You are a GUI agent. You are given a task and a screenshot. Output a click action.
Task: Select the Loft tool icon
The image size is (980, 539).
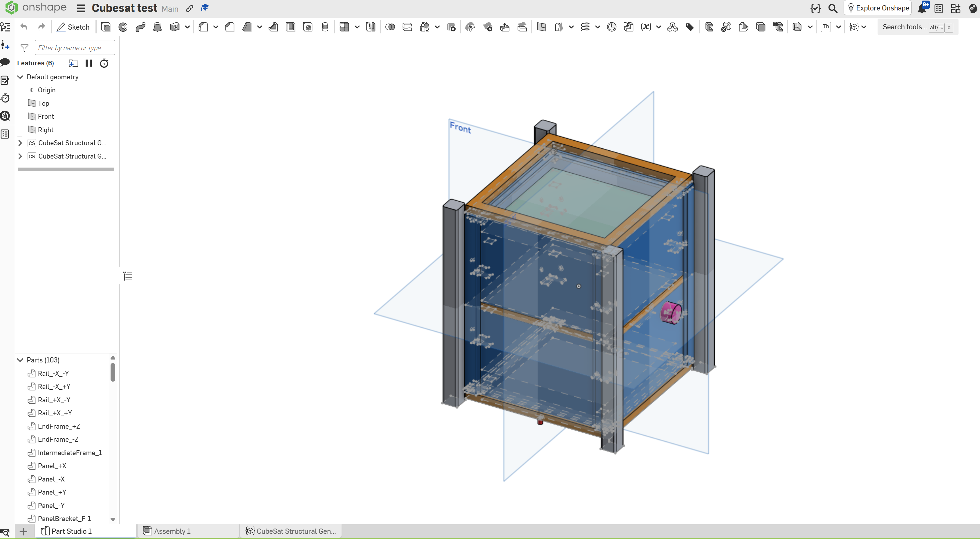[x=157, y=27]
